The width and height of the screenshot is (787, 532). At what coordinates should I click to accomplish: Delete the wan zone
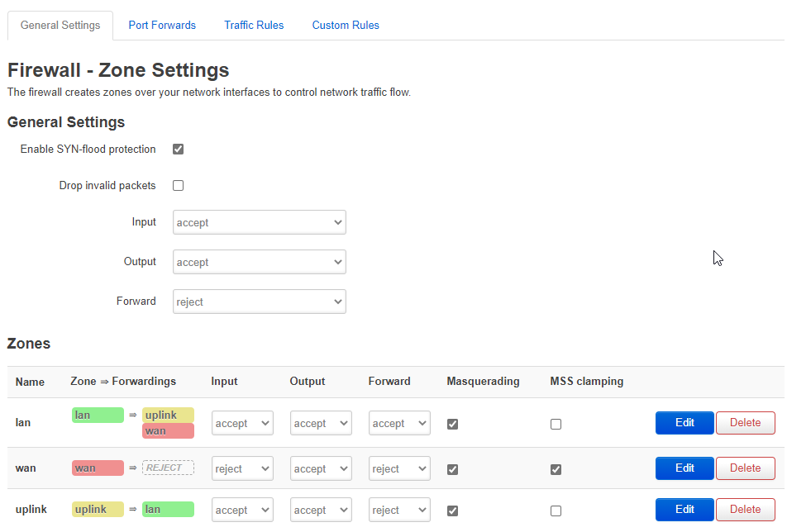[745, 468]
